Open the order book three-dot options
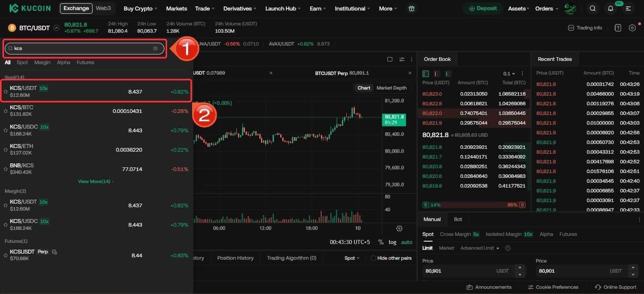This screenshot has width=644, height=294. click(x=522, y=74)
